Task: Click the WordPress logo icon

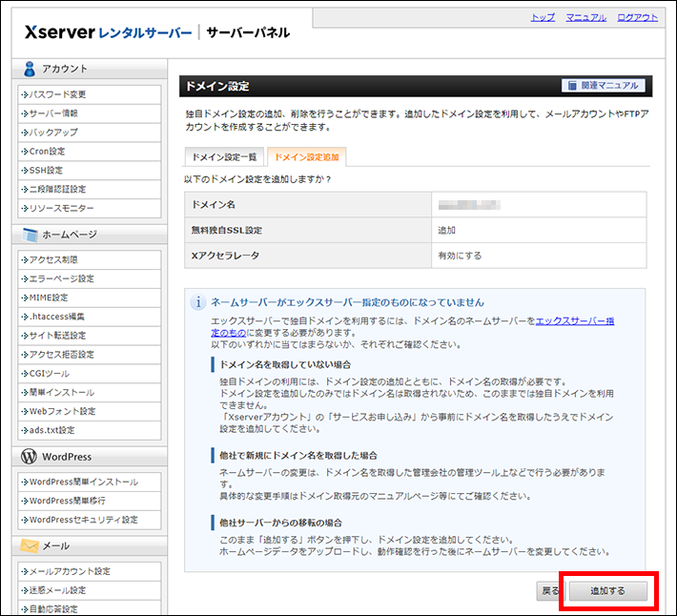Action: (29, 457)
